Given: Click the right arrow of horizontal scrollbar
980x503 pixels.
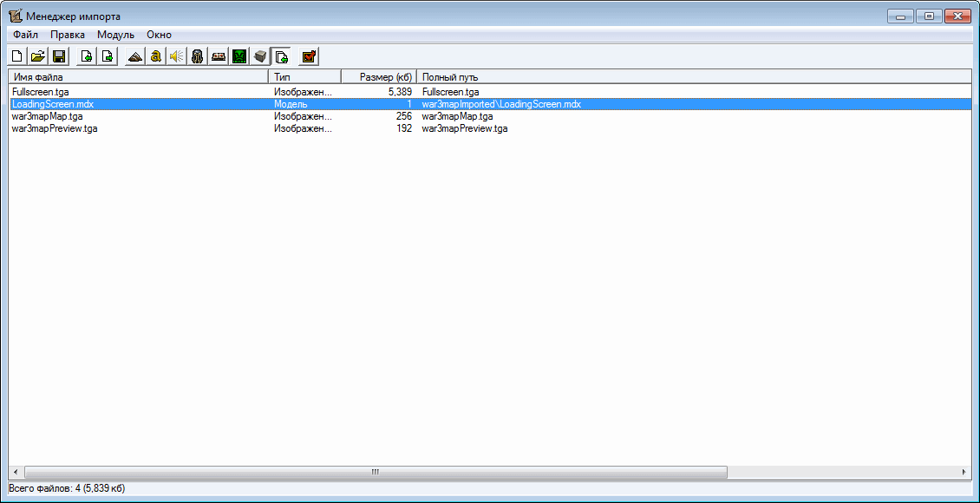Looking at the screenshot, I should point(964,472).
